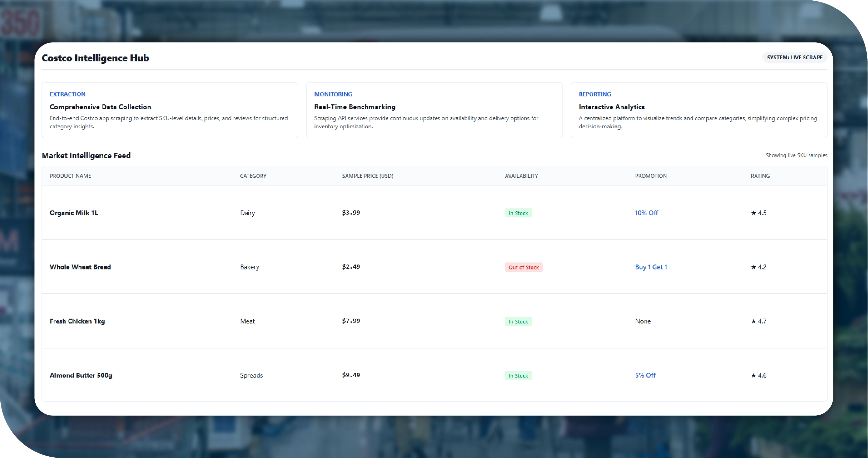Viewport: 868px width, 458px height.
Task: Click the star rating 4.6
Action: coord(759,375)
